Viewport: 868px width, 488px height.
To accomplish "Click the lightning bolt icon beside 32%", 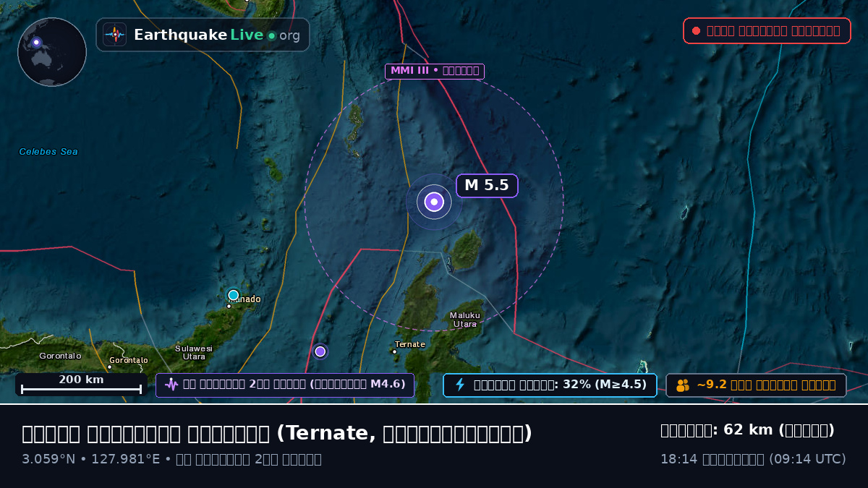I will [x=459, y=385].
